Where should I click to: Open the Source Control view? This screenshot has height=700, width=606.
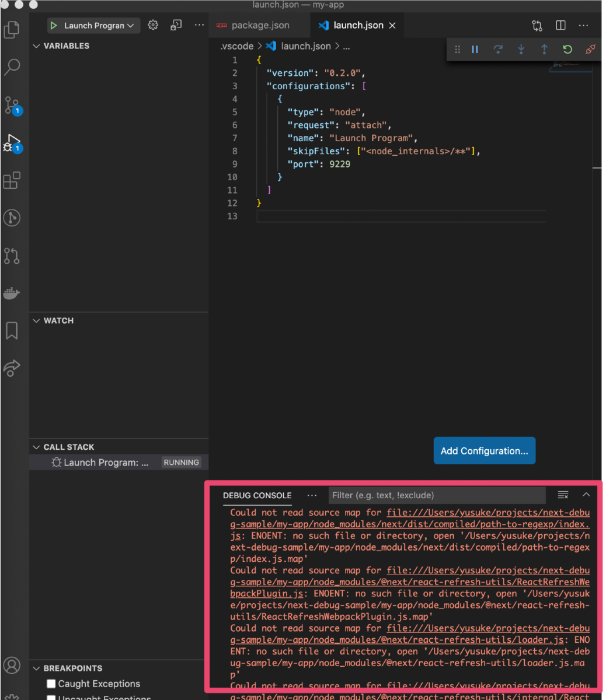(12, 106)
